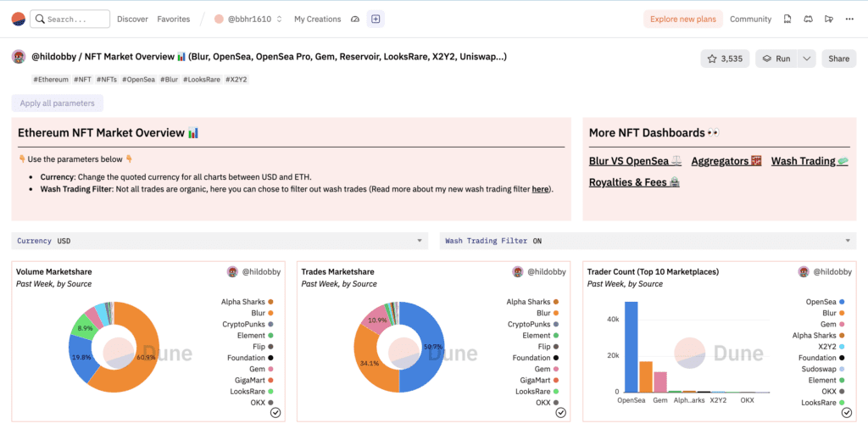This screenshot has height=429, width=868.
Task: Open the wash trading filter 'here' link
Action: click(x=540, y=189)
